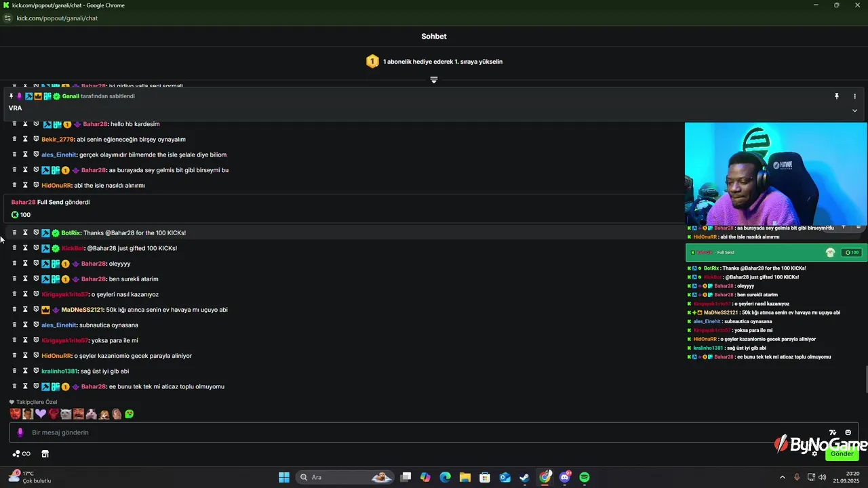
Task: Delete kralinho1381's message with trash icon
Action: 14,371
